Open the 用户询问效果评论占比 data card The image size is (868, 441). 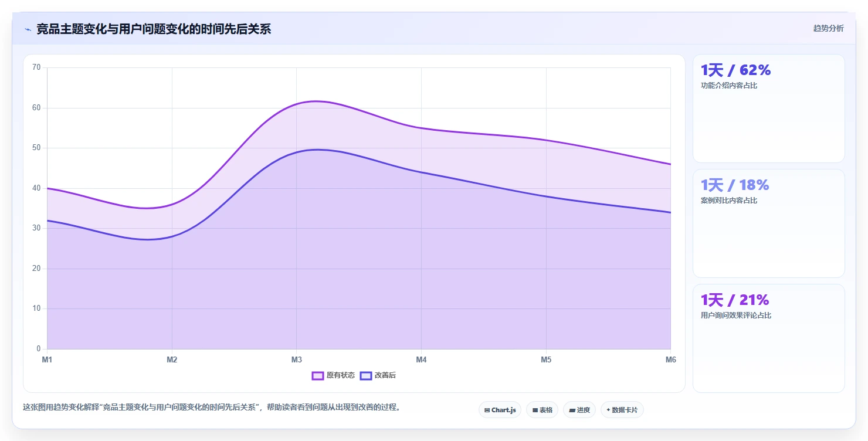pos(769,338)
